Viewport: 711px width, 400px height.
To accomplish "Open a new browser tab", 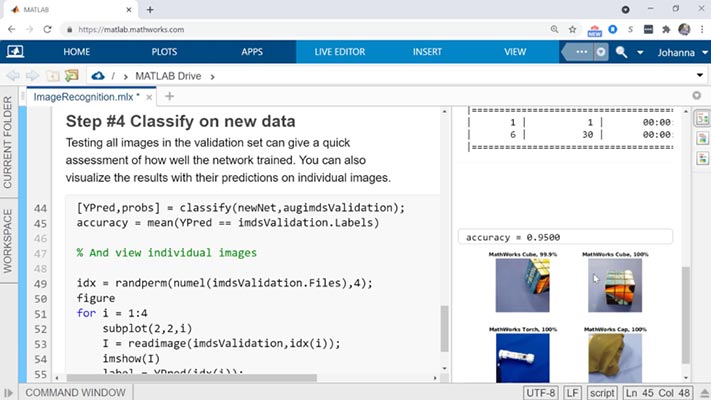I will 150,10.
